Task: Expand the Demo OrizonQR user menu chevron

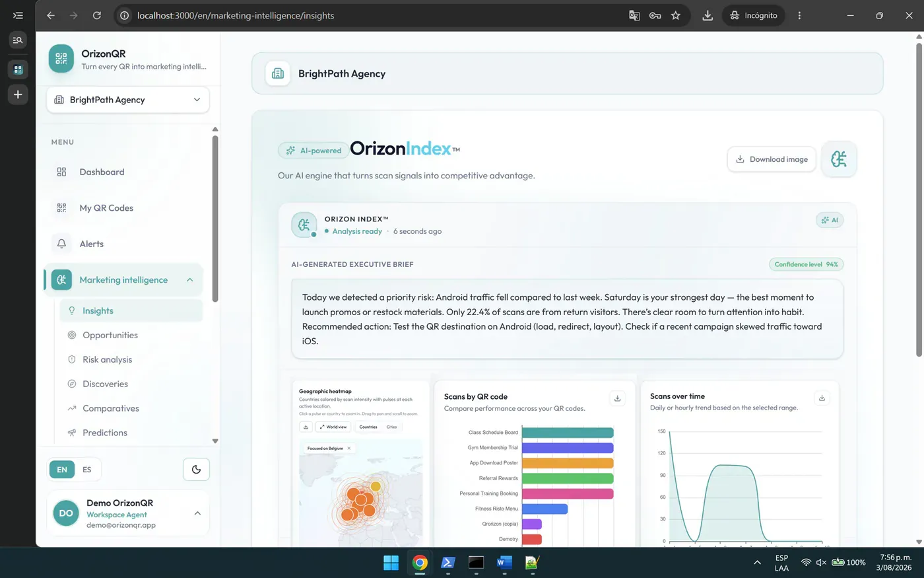Action: click(x=197, y=513)
